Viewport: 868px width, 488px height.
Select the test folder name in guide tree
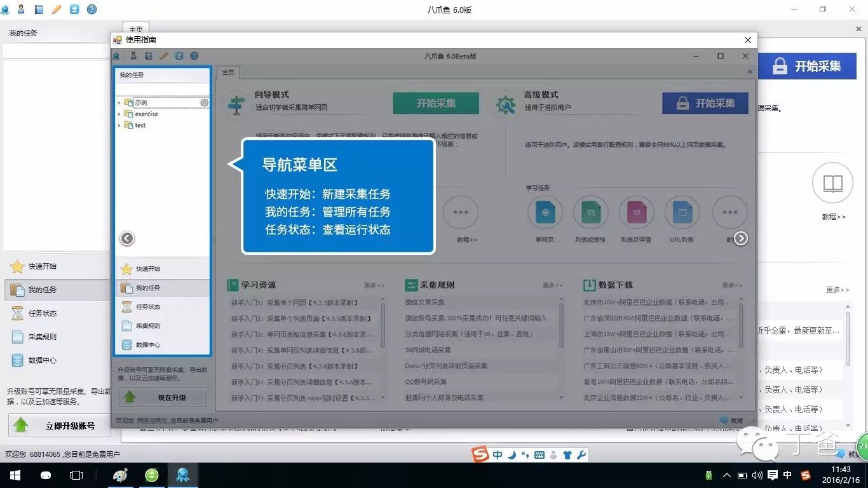pyautogui.click(x=140, y=126)
